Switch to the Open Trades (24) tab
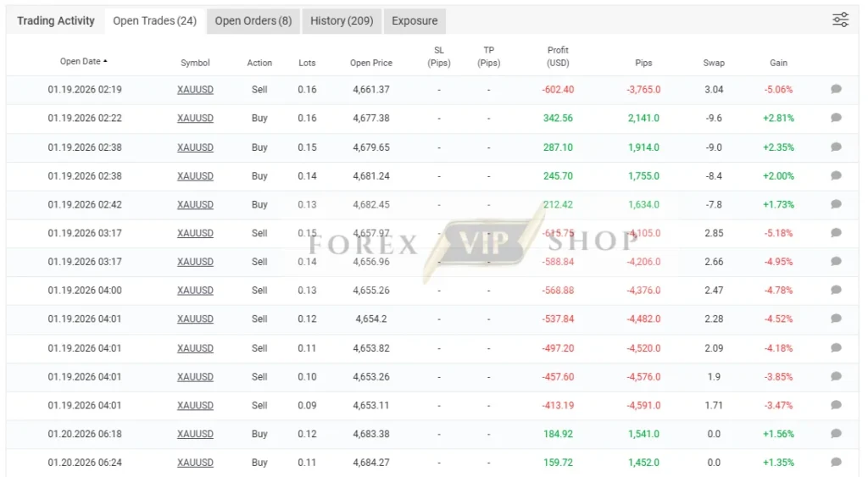This screenshot has width=868, height=477. tap(154, 21)
